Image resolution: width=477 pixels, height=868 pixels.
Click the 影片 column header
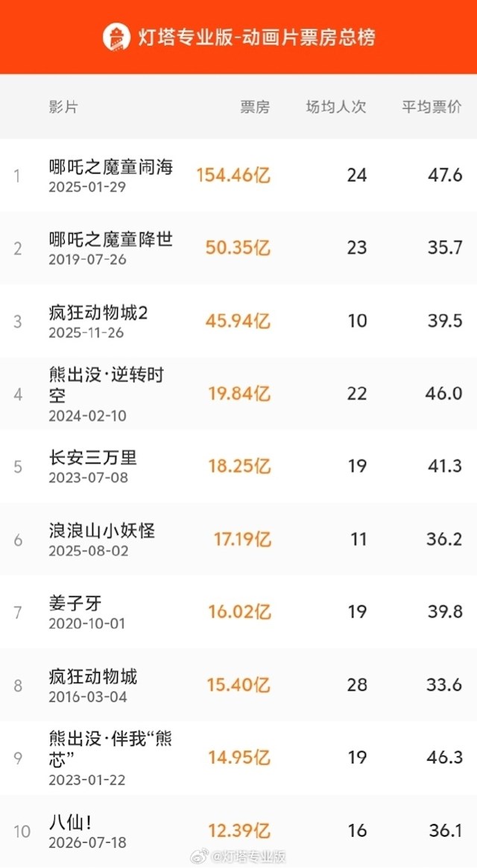63,107
